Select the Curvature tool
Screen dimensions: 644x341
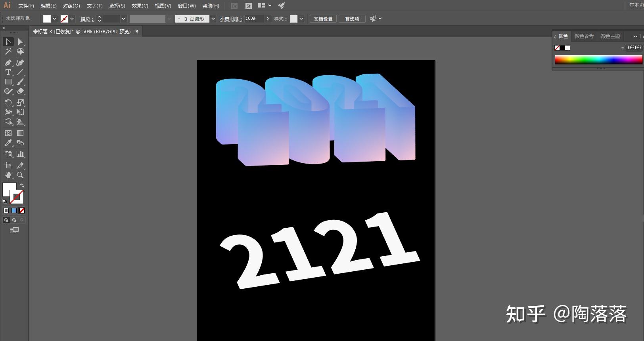(x=21, y=63)
